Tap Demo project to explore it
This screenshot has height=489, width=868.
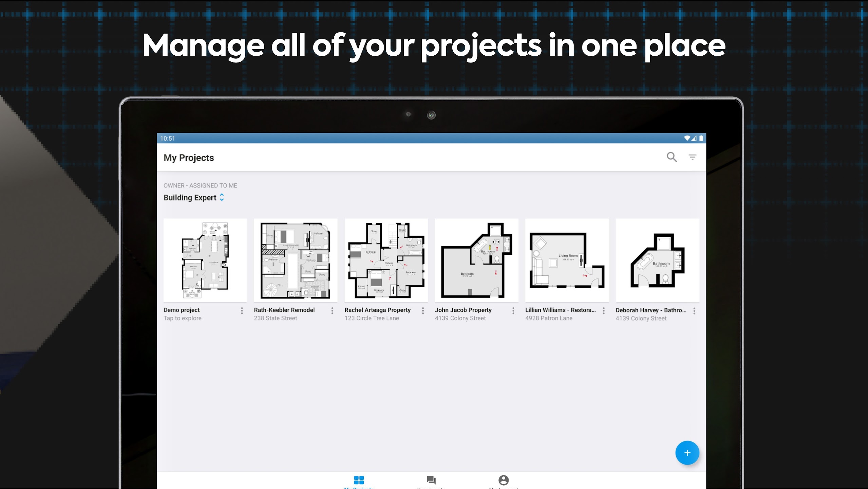(205, 260)
